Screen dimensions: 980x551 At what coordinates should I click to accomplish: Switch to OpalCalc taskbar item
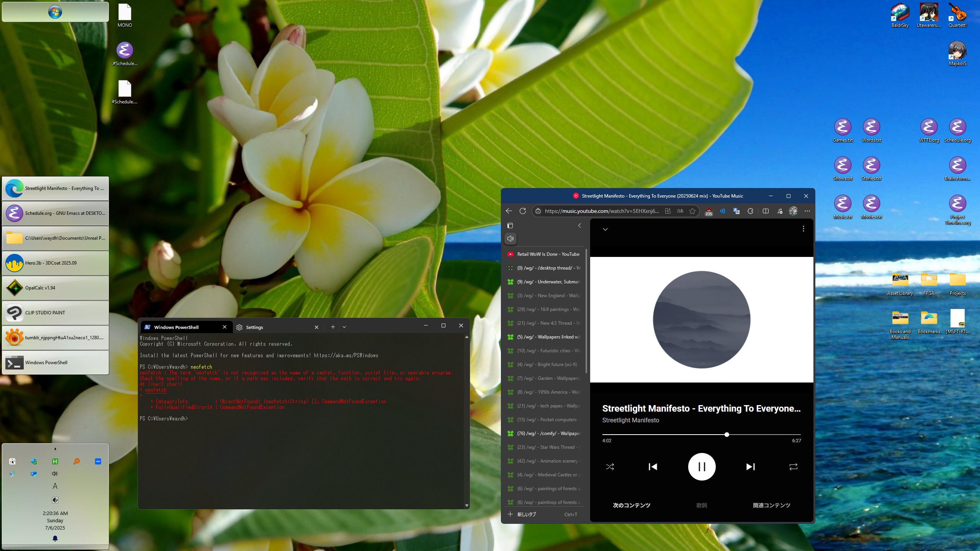point(55,288)
